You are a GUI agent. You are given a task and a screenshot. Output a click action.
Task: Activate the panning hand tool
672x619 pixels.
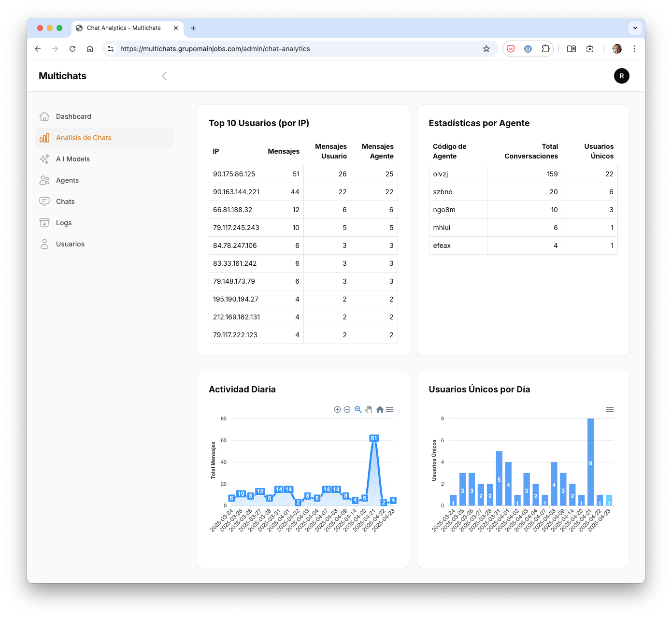click(369, 410)
